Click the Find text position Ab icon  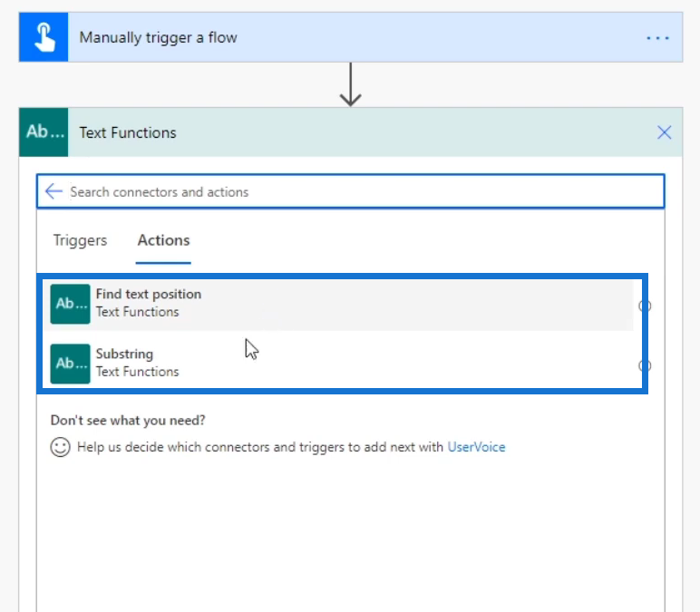coord(70,304)
